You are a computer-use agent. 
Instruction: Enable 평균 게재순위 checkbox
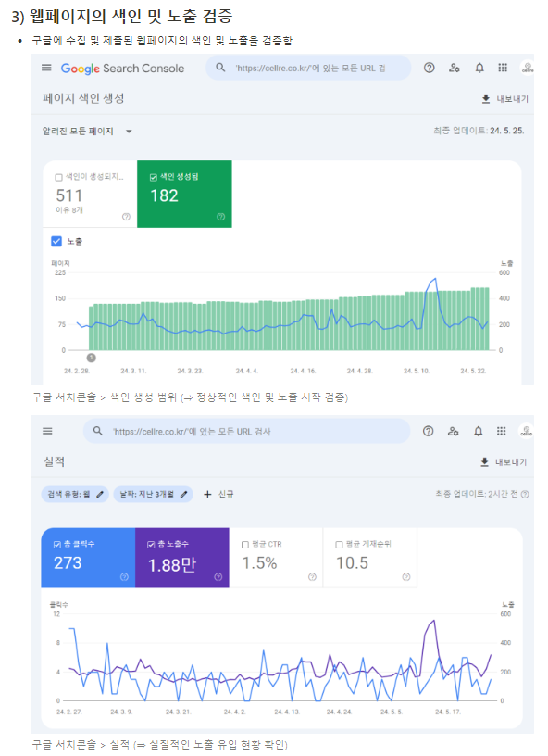point(339,545)
